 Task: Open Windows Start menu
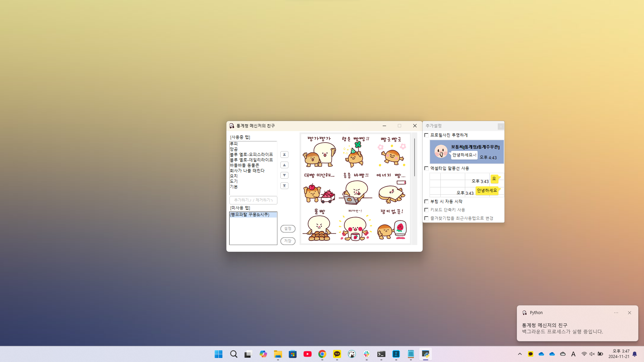point(218,354)
